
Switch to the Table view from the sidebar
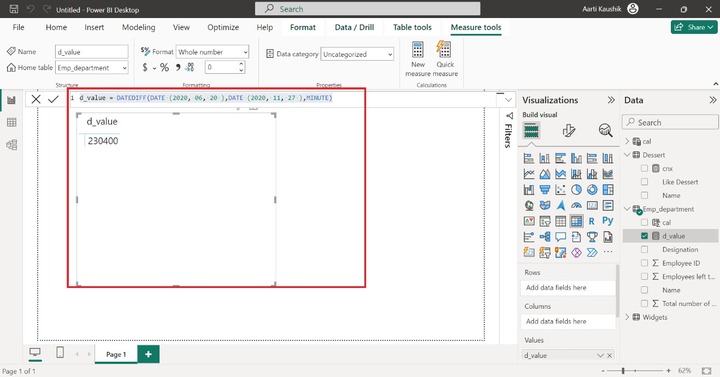11,123
